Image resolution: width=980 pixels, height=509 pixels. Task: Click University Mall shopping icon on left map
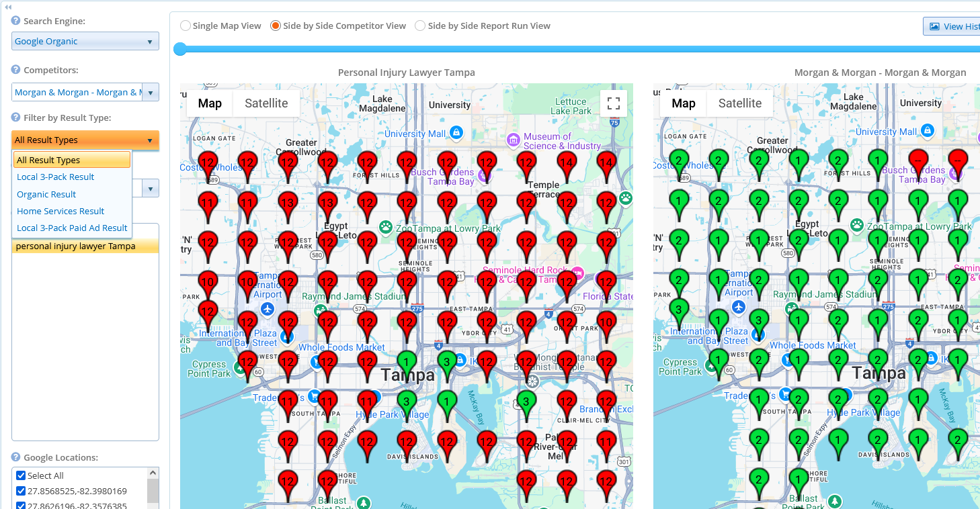(456, 132)
